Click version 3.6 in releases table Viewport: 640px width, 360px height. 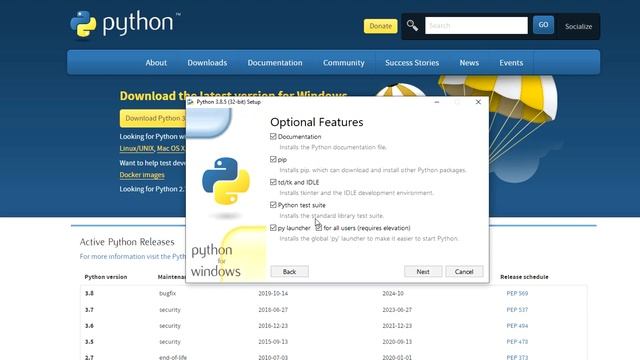(x=89, y=325)
